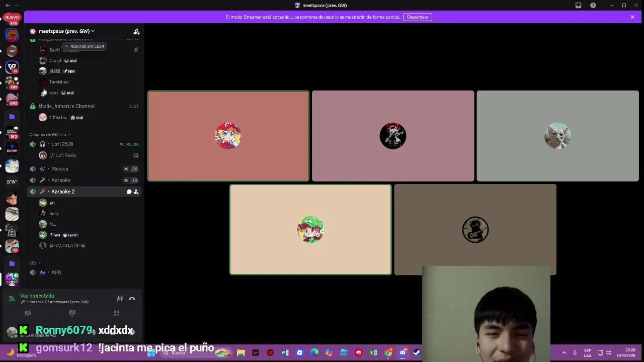This screenshot has height=362, width=644.
Task: Open the upper server folder icon
Action: [x=12, y=116]
